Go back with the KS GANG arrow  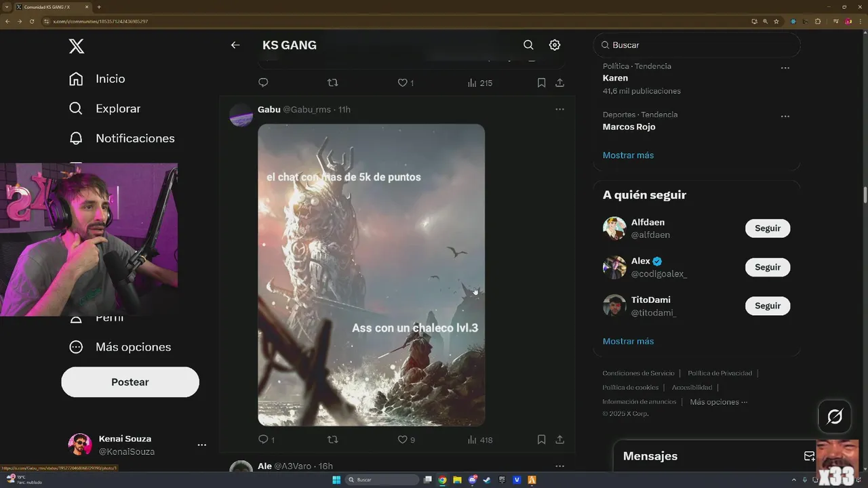[x=235, y=45]
